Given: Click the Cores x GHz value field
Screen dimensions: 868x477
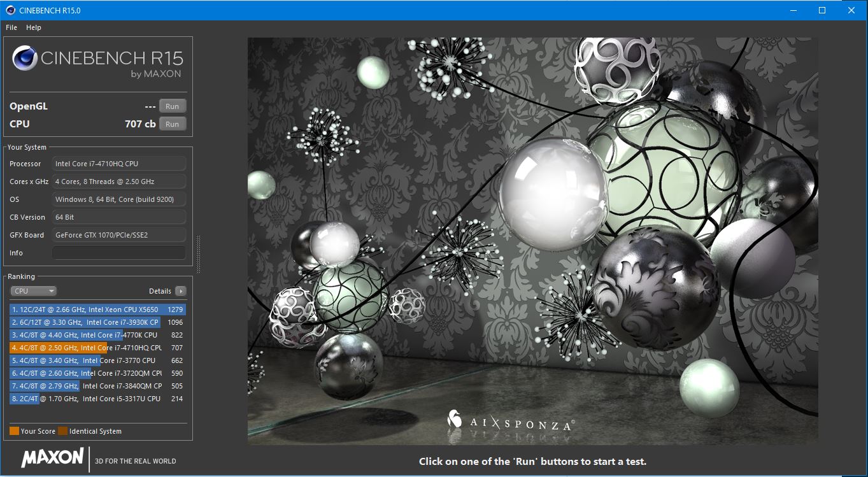Looking at the screenshot, I should pyautogui.click(x=119, y=182).
